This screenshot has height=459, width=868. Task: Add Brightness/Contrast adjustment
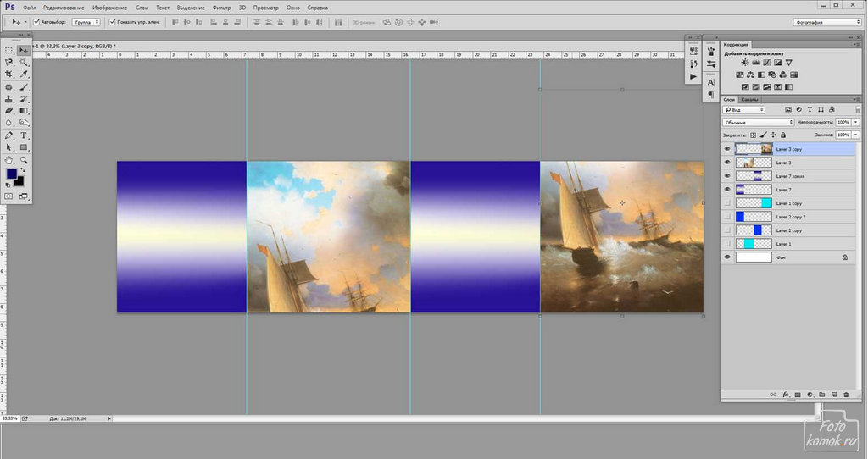tap(744, 63)
